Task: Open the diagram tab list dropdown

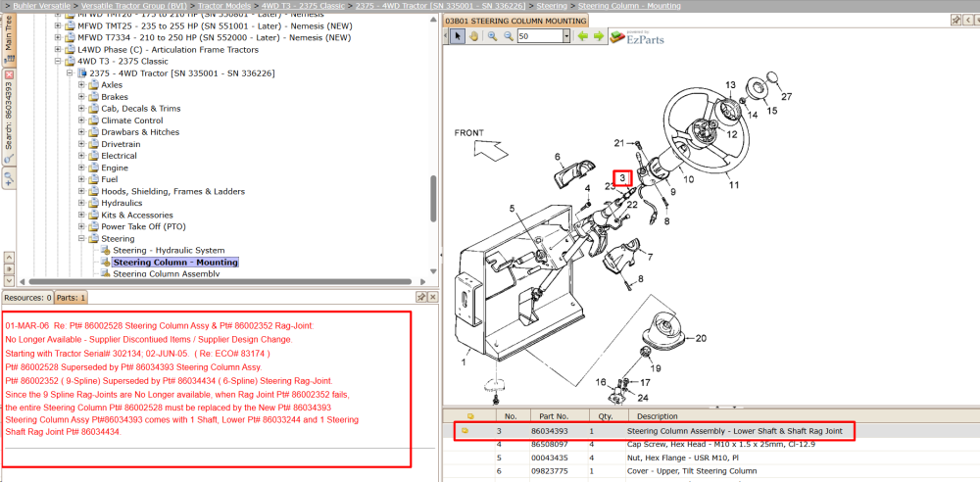Action: click(977, 21)
